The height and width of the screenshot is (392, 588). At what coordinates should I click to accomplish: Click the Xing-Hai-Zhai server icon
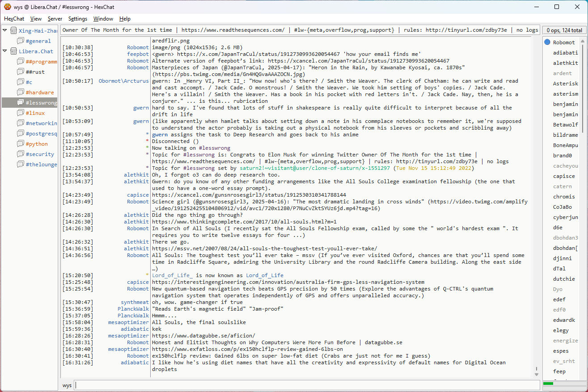click(14, 31)
